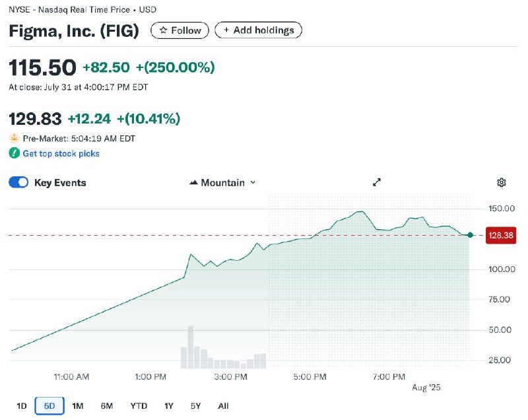Click the +82.50 price change value
The height and width of the screenshot is (420, 528).
click(106, 67)
